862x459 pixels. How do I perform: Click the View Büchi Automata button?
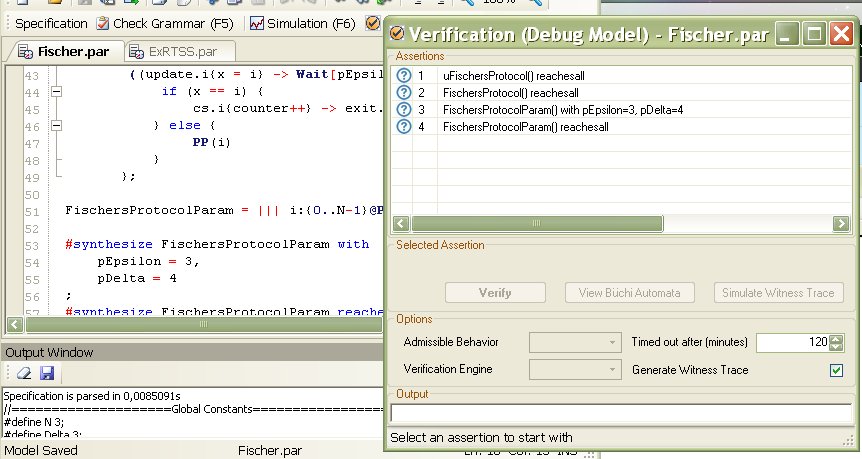click(629, 292)
